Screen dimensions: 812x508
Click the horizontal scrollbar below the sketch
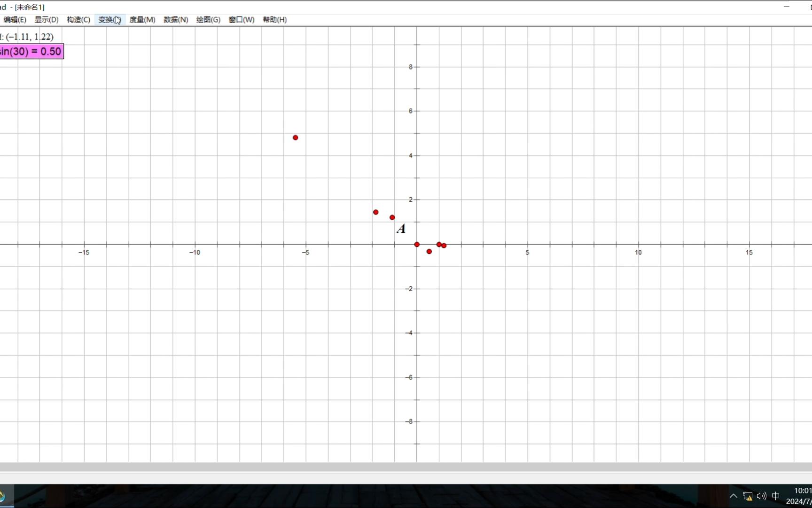(x=406, y=467)
